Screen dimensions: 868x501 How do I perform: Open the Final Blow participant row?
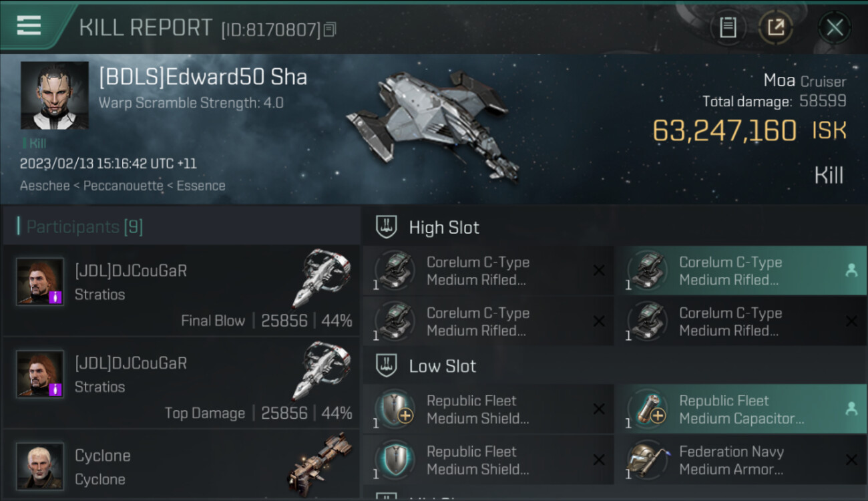[182, 291]
